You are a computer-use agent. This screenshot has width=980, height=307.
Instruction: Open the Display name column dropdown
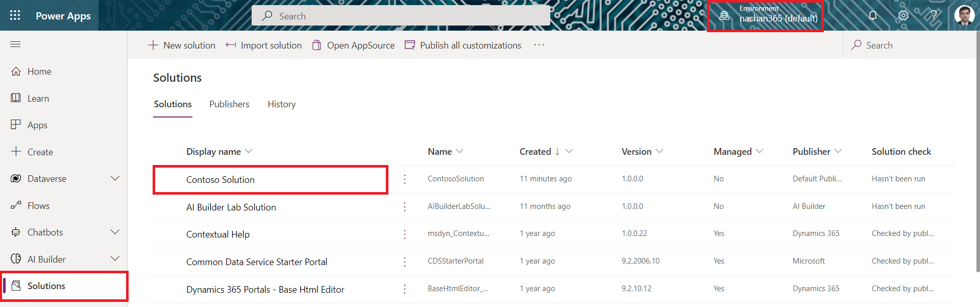click(249, 151)
